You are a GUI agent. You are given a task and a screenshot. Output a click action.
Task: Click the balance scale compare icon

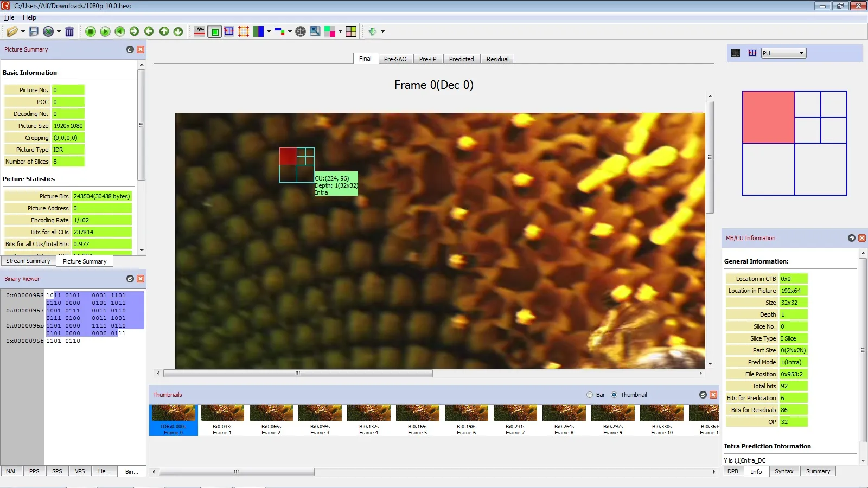[x=301, y=31]
